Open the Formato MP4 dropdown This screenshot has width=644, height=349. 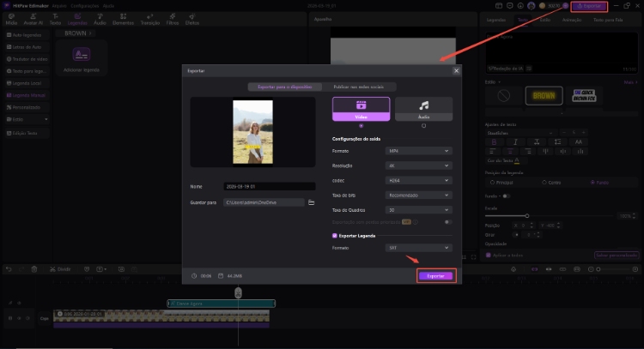pyautogui.click(x=417, y=151)
